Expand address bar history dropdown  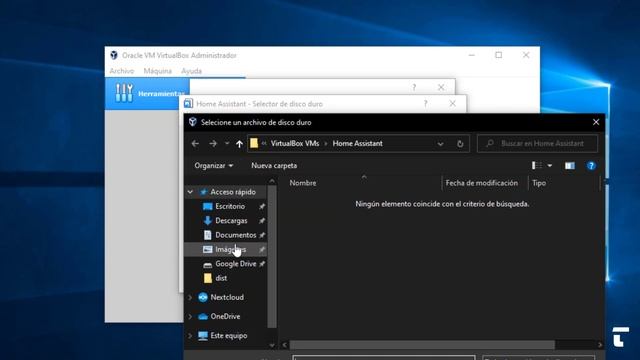click(440, 144)
